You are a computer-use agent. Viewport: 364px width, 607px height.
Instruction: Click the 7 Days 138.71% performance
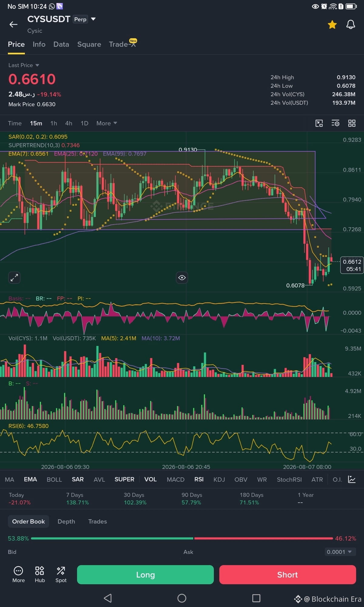78,499
